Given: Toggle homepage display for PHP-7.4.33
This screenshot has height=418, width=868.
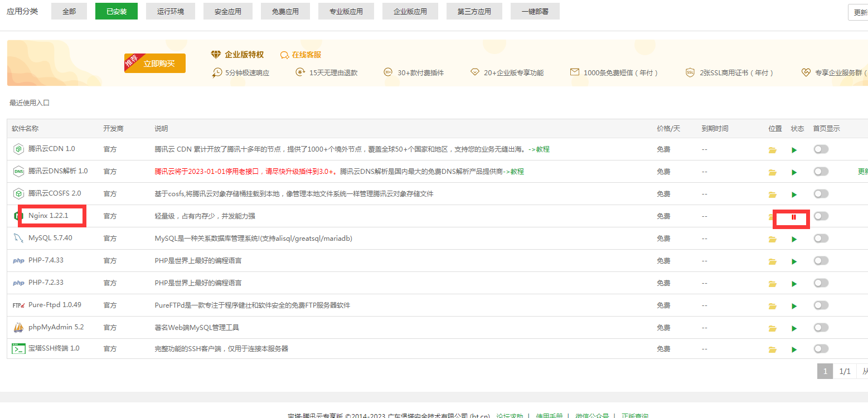Looking at the screenshot, I should tap(821, 260).
